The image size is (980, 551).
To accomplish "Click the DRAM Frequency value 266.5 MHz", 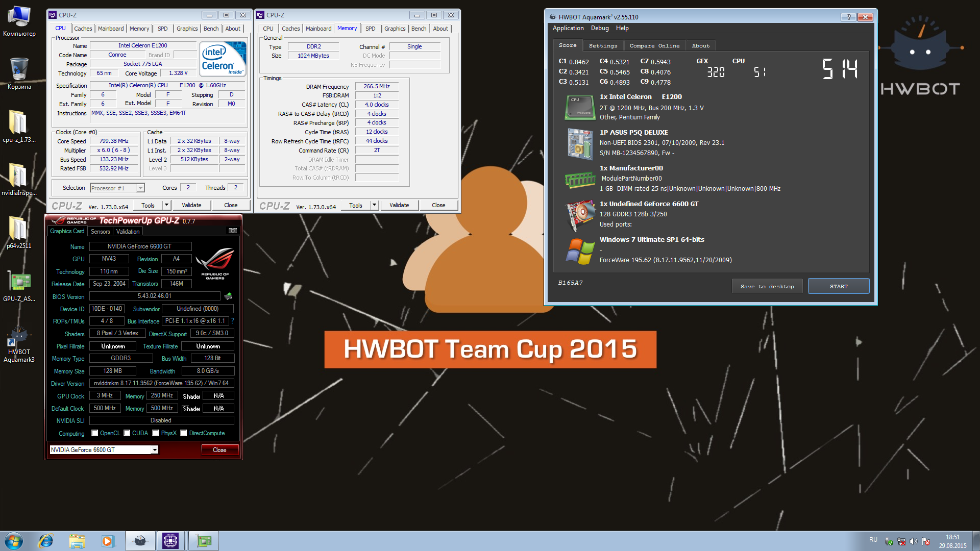I will pos(377,86).
